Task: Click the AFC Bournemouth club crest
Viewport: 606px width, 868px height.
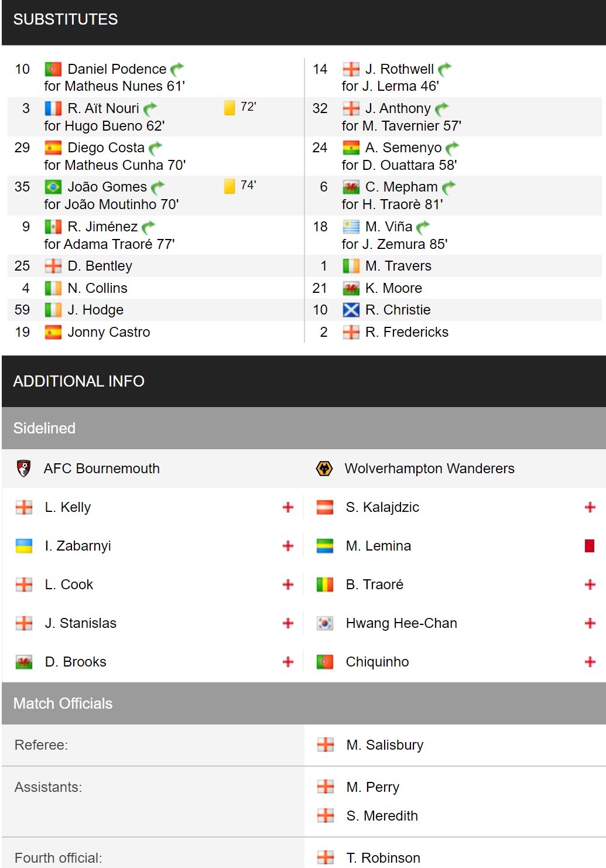Action: 23,468
